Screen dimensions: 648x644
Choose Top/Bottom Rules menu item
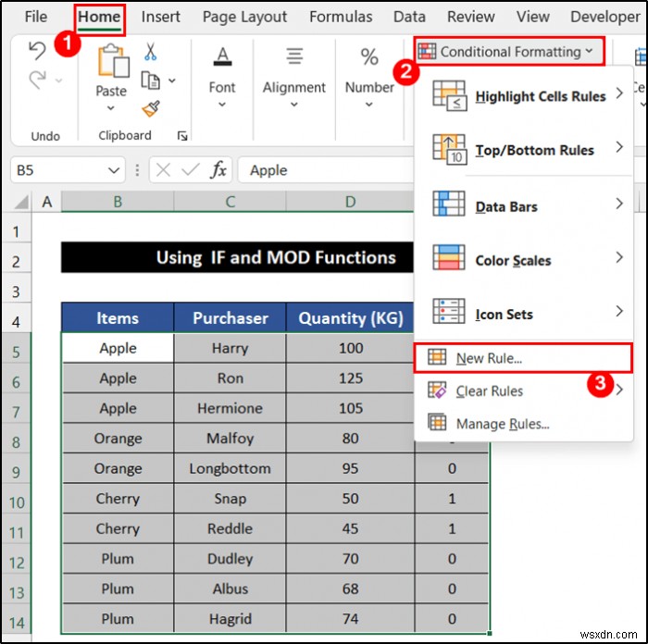pos(524,150)
